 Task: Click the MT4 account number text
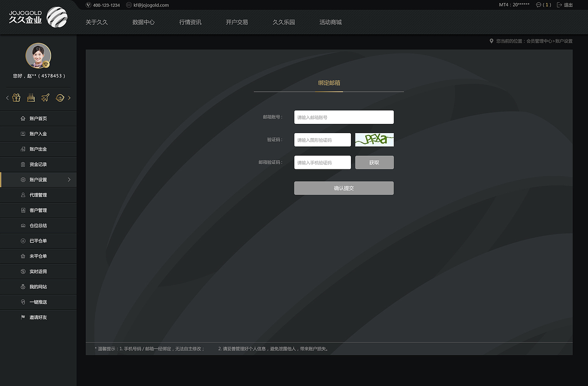pos(514,5)
